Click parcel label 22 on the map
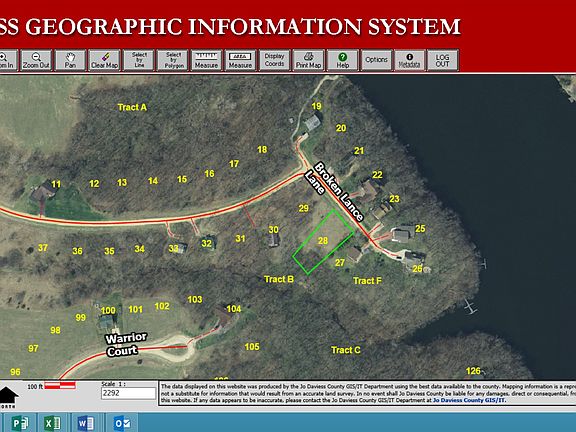Image resolution: width=576 pixels, height=432 pixels. click(x=377, y=175)
